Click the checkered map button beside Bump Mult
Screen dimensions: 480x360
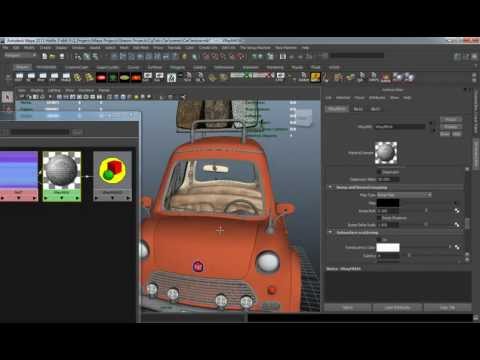[x=457, y=211]
